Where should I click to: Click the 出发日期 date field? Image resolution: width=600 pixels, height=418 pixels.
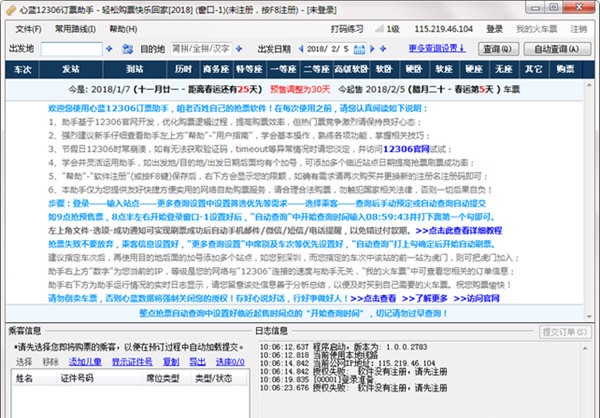point(336,49)
